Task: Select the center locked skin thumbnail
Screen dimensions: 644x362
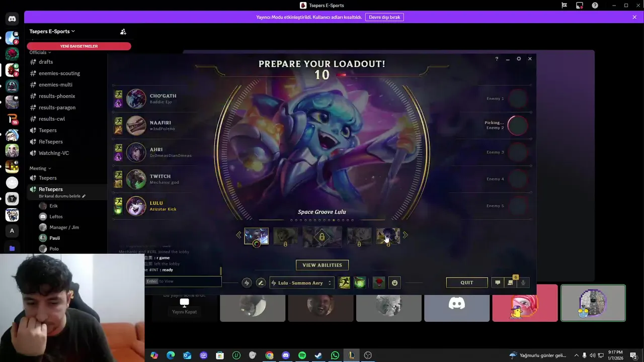Action: [x=322, y=237]
